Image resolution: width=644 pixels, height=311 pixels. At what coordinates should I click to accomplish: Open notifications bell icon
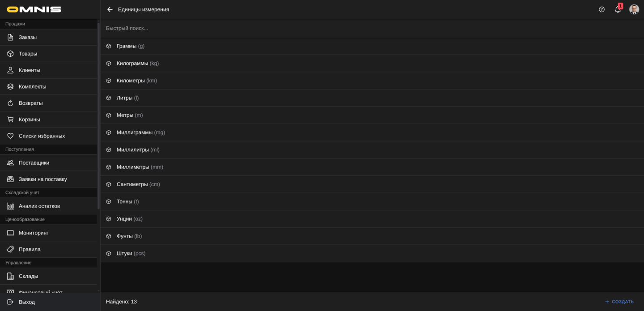618,9
